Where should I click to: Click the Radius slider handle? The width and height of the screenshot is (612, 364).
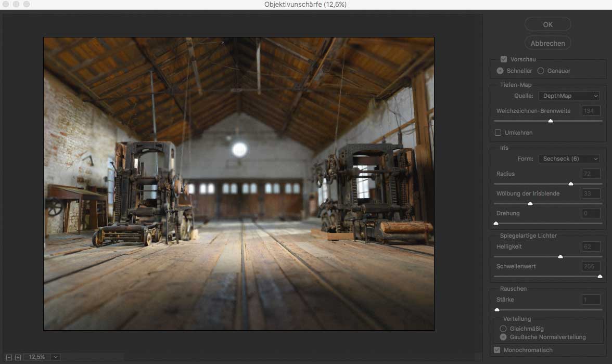pyautogui.click(x=571, y=184)
